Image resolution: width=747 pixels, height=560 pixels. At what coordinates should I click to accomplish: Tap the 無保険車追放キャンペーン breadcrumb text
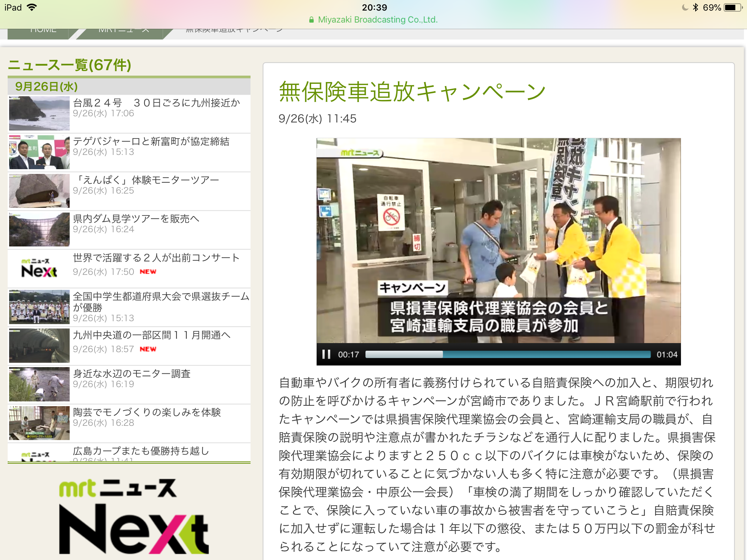(234, 31)
